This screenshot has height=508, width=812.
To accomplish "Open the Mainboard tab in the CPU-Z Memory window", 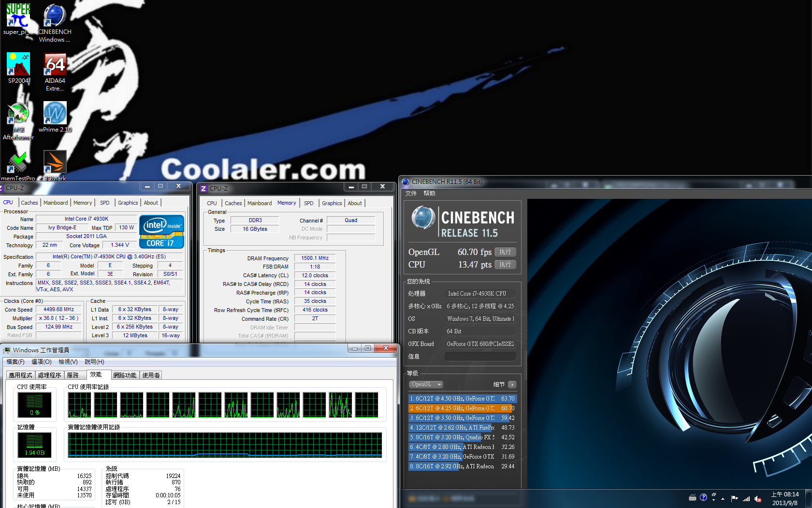I will [260, 203].
